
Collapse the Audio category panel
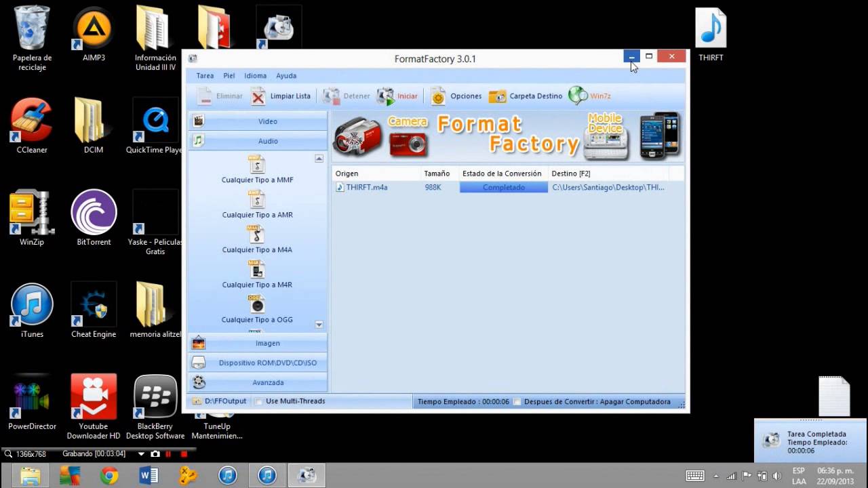[x=258, y=141]
